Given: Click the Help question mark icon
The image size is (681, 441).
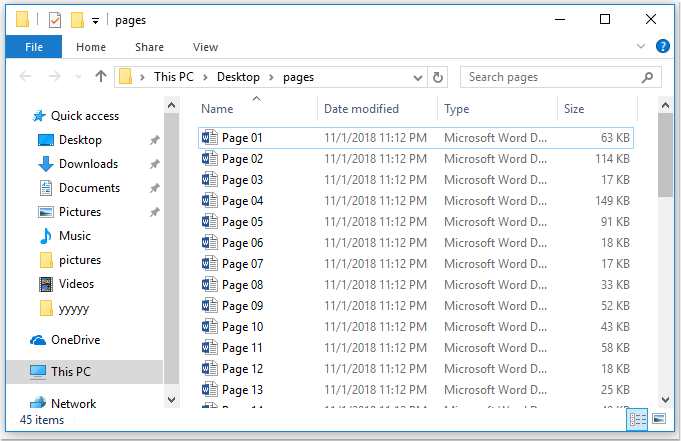Looking at the screenshot, I should [662, 46].
